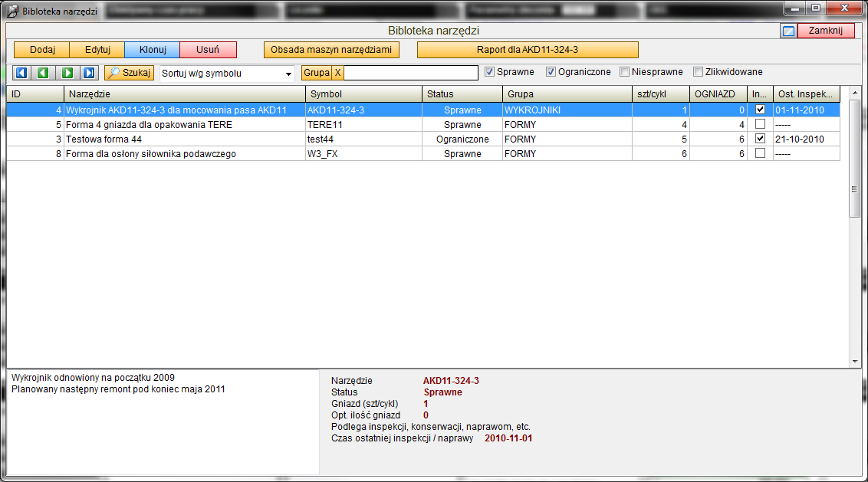Click Edytuj to edit selected tool
The height and width of the screenshot is (482, 868).
coord(97,50)
